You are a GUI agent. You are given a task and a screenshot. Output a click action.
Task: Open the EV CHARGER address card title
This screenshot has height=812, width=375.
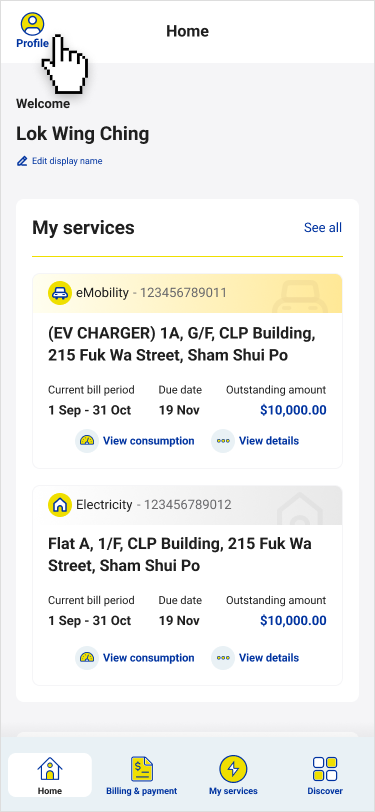pos(181,344)
